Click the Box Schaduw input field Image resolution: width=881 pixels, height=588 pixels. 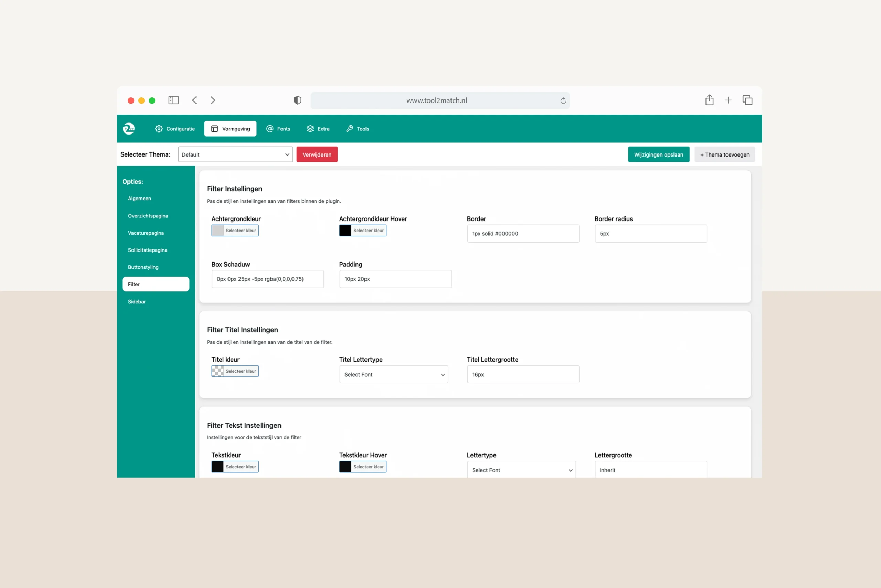tap(267, 279)
